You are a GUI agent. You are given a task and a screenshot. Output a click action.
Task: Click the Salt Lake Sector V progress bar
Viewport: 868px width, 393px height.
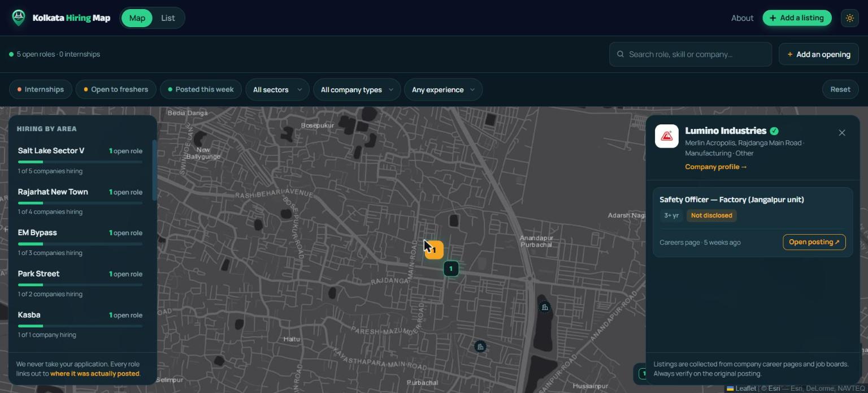coord(80,162)
